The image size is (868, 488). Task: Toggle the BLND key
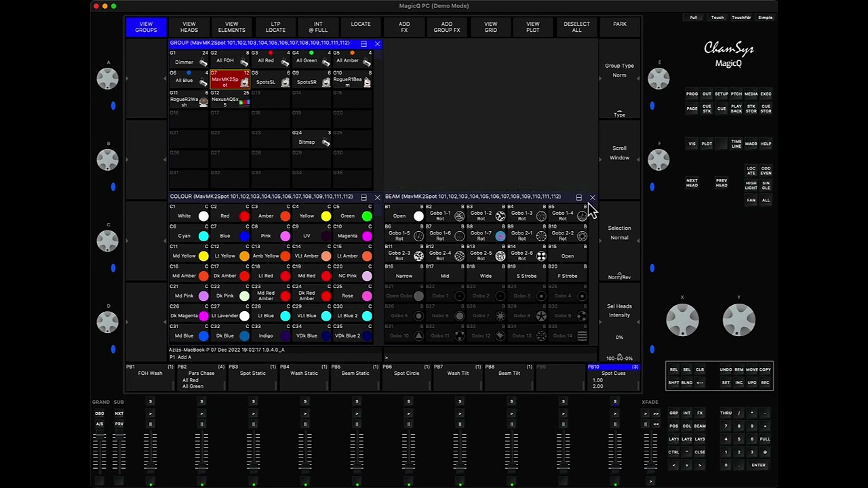click(687, 382)
